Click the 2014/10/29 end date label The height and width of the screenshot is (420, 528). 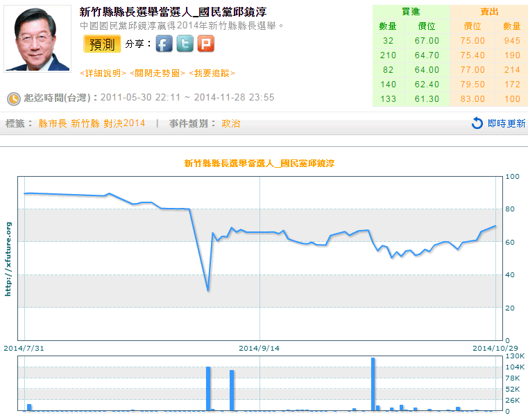coord(495,348)
